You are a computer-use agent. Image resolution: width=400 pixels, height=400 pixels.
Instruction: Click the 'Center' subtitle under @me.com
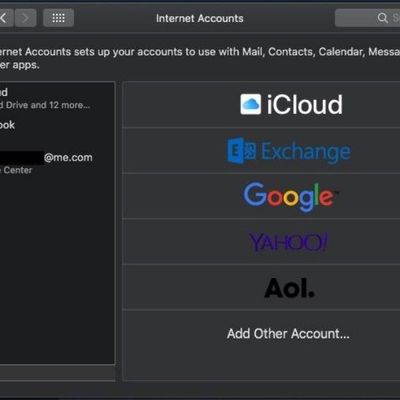[x=18, y=170]
